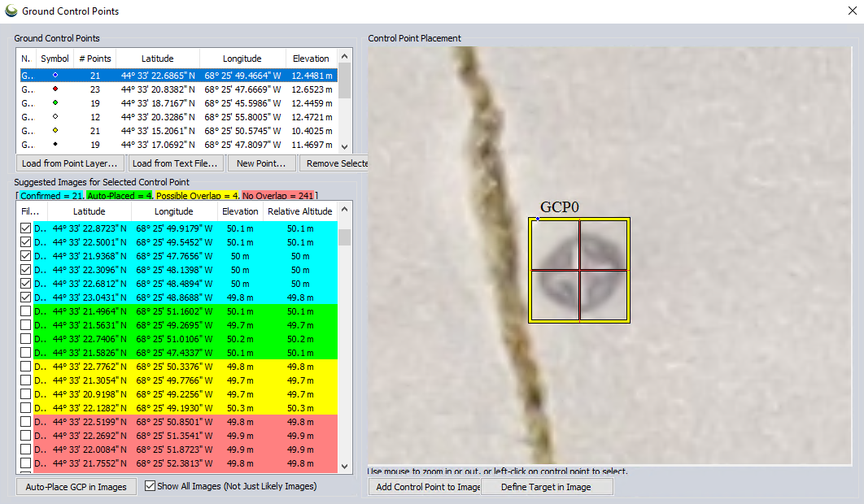The width and height of the screenshot is (864, 504).
Task: Uncheck the image at latitude 44° 33' 21.9368" N
Action: click(x=25, y=255)
